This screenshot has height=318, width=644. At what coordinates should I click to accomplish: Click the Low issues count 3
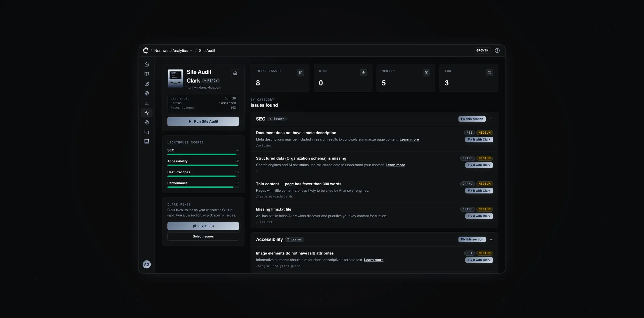click(x=447, y=83)
